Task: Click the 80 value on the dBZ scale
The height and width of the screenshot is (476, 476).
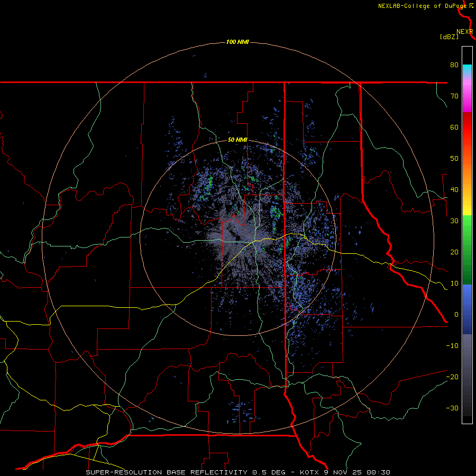Action: click(454, 65)
